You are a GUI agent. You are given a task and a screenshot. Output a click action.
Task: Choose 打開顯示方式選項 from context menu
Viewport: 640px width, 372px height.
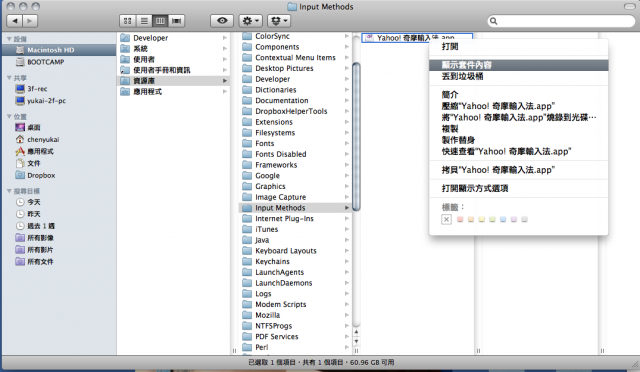pos(518,188)
